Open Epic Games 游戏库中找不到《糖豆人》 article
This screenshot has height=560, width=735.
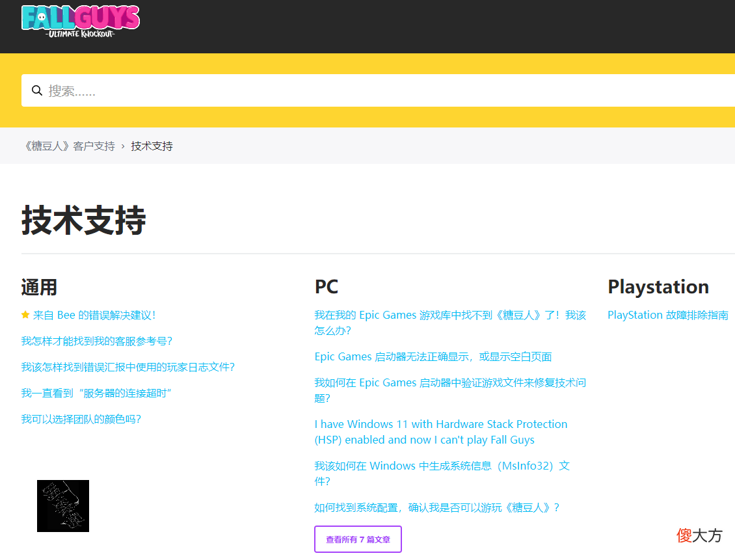(450, 323)
